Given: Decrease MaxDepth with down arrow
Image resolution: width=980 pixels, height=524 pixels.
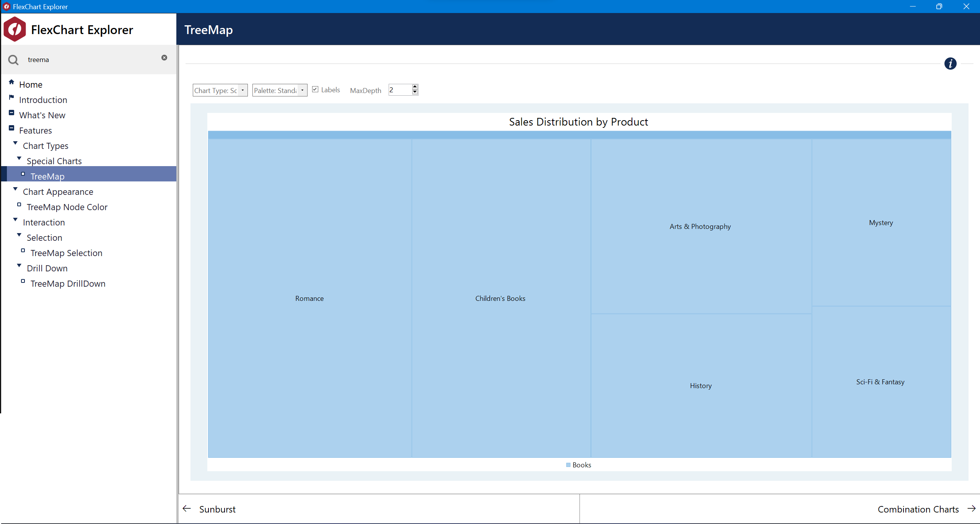Looking at the screenshot, I should pos(415,92).
